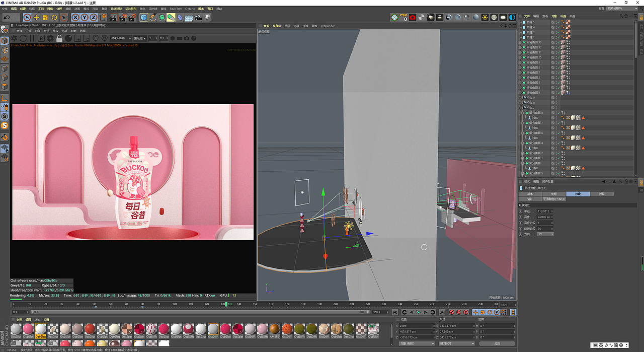Select the Move tool in the top toolbar
The image size is (644, 352).
[36, 17]
